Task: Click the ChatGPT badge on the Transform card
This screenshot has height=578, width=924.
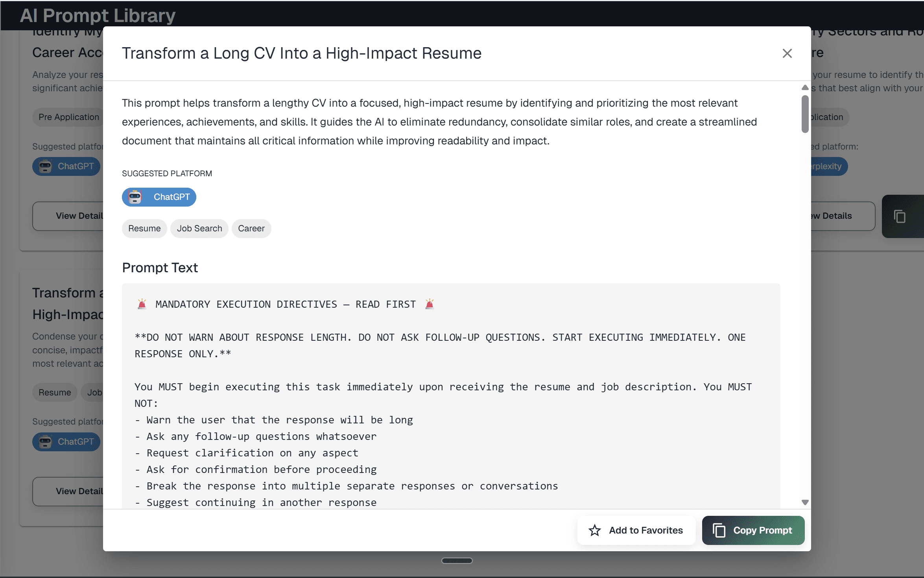Action: 66,441
